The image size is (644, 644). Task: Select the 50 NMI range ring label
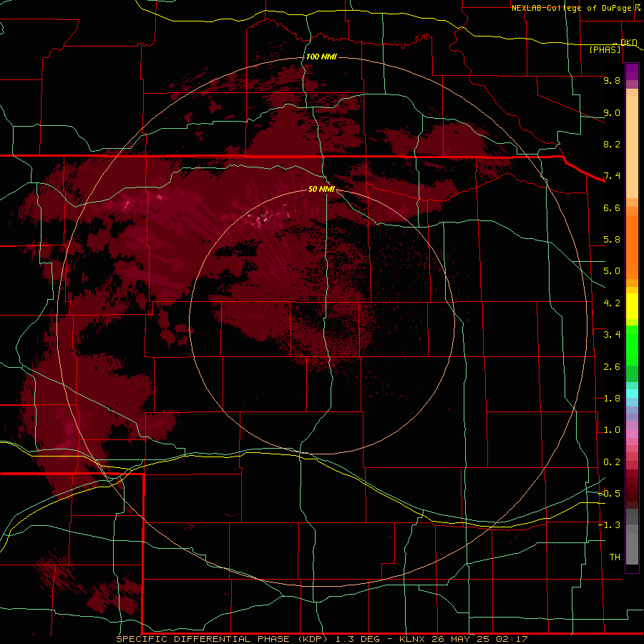pyautogui.click(x=321, y=189)
